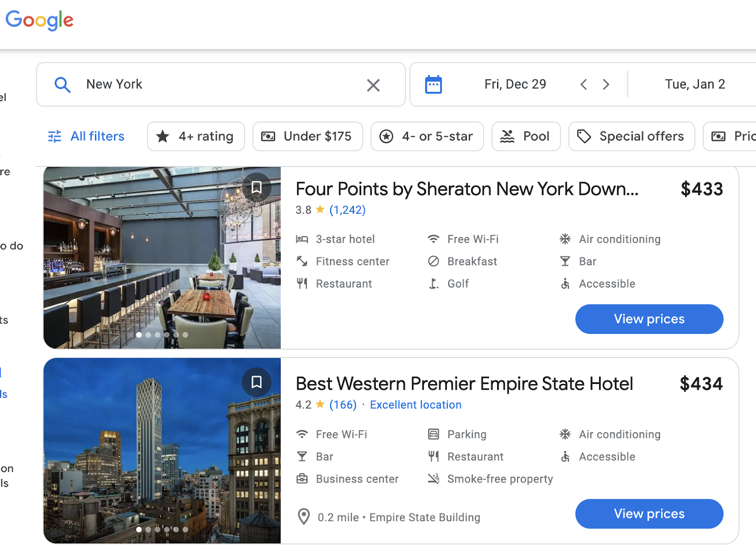
Task: Click the $434 price
Action: (701, 384)
